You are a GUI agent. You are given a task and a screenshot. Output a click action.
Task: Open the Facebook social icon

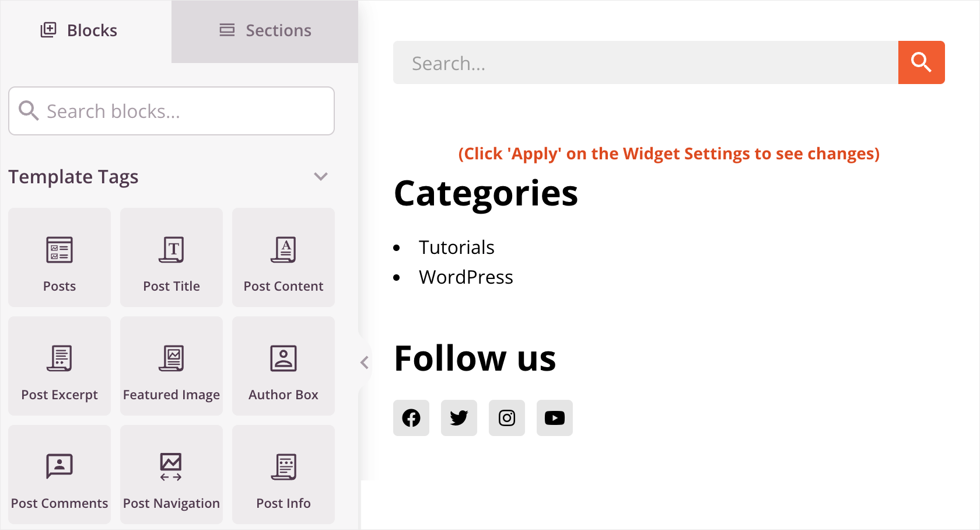[x=411, y=418]
